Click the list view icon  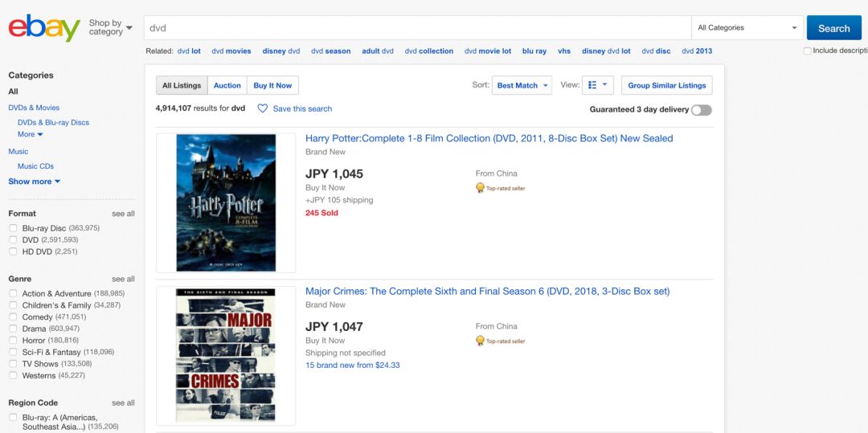click(592, 85)
